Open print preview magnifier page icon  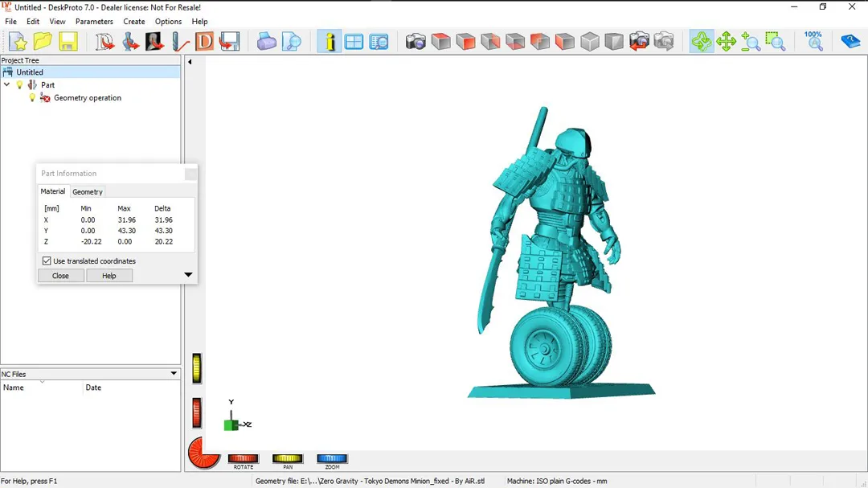coord(291,42)
